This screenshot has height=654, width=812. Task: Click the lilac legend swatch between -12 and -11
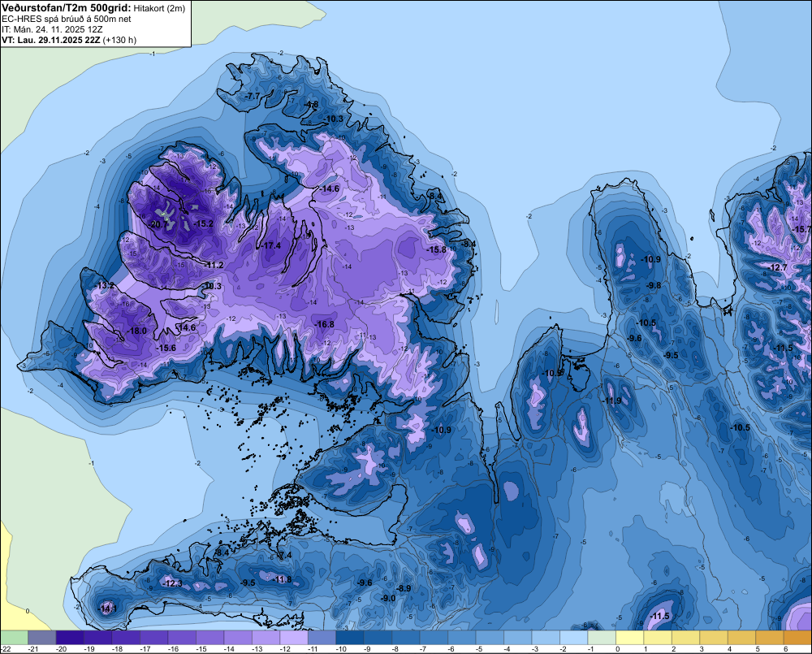pyautogui.click(x=294, y=637)
